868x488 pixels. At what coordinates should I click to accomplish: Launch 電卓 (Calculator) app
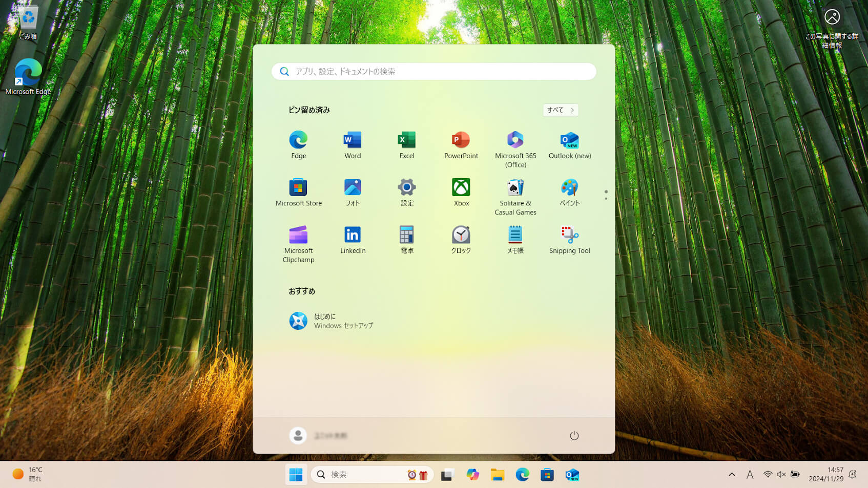click(x=407, y=240)
